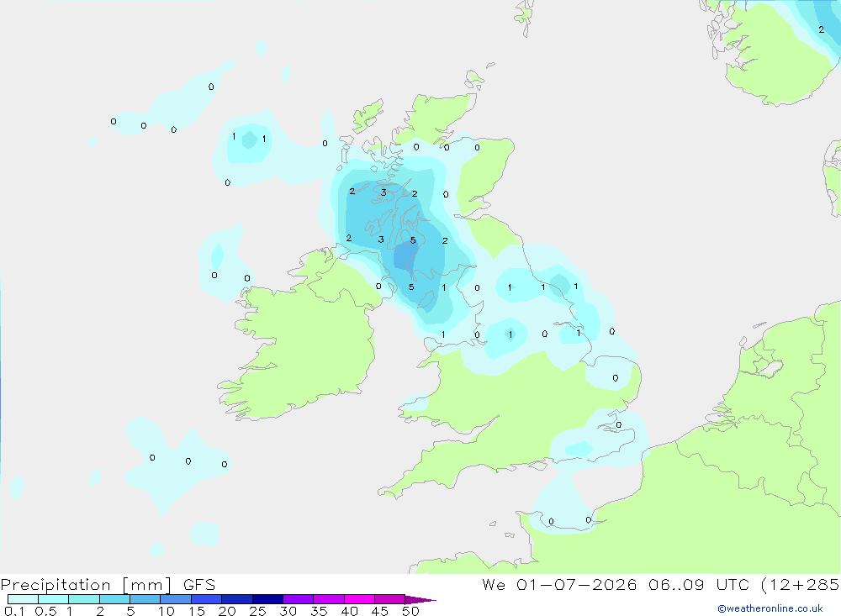Click the "0.5" legend scale label
Viewport: 841px width, 616px height.
(45, 611)
